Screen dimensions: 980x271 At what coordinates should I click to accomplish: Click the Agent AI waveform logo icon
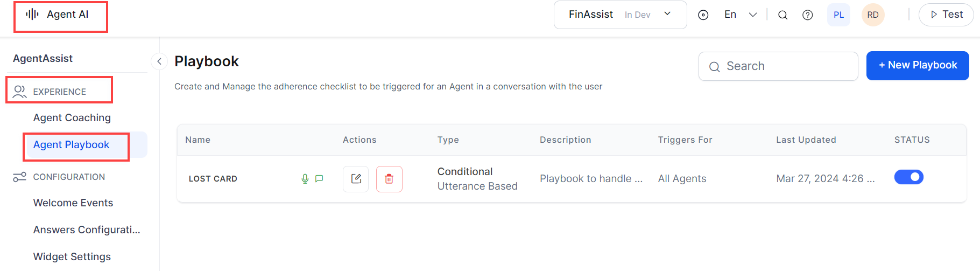(32, 15)
